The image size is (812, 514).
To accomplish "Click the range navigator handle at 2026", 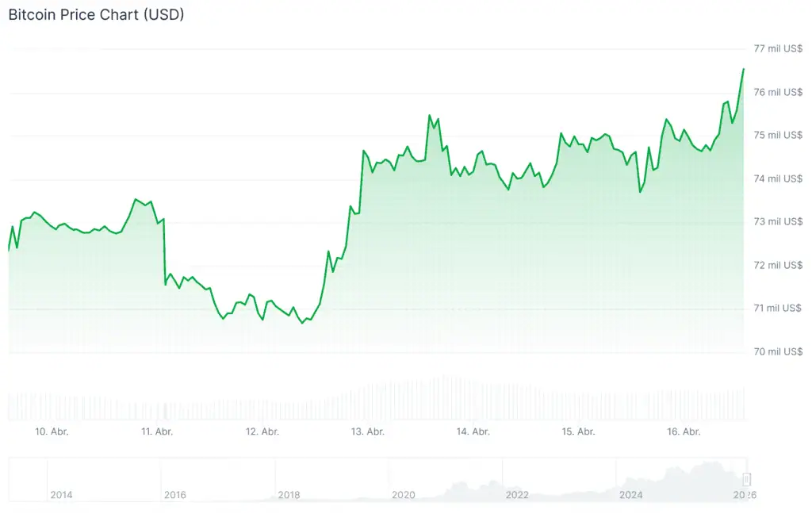I will point(746,479).
